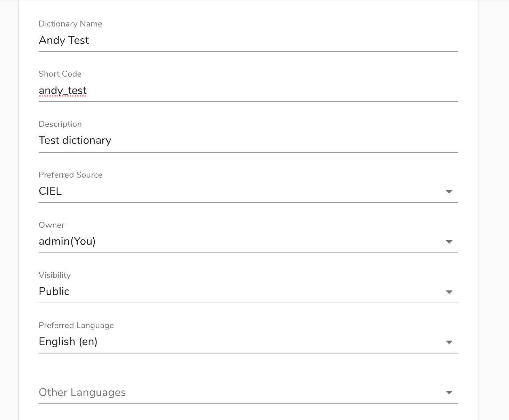This screenshot has height=420, width=509.
Task: Click the Preferred Language dropdown arrow
Action: [449, 342]
